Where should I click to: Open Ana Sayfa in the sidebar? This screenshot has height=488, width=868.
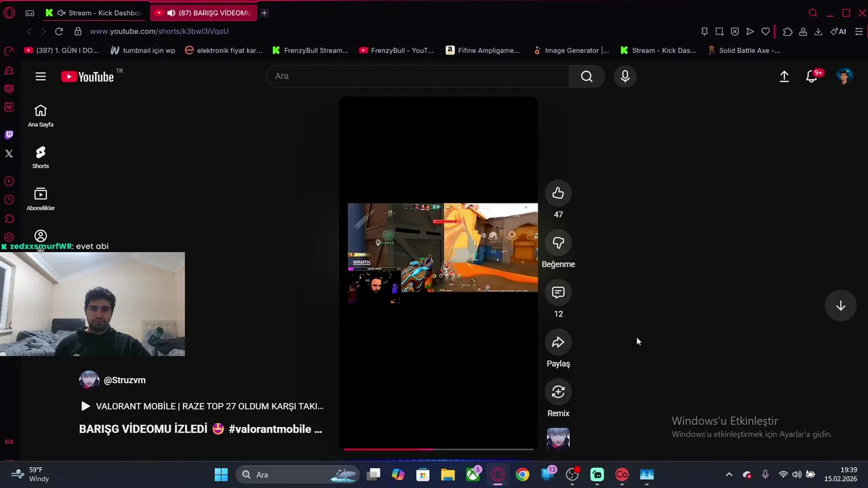(41, 116)
